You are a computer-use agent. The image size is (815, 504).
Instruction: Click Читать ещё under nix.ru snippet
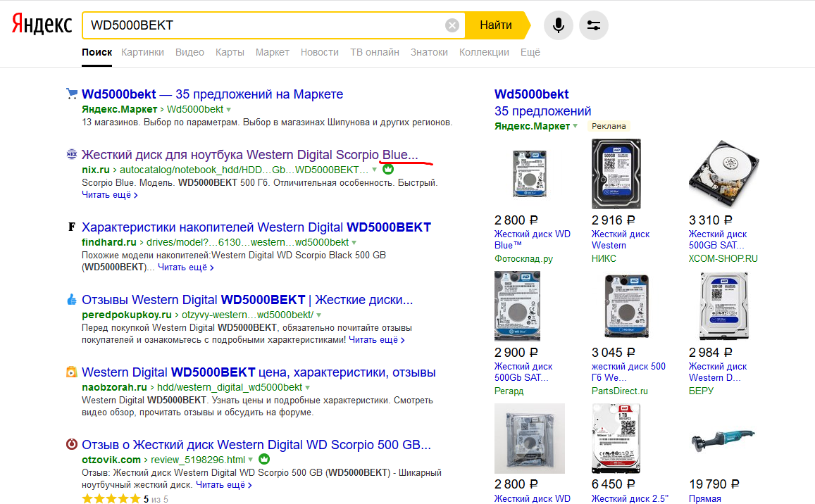click(110, 195)
